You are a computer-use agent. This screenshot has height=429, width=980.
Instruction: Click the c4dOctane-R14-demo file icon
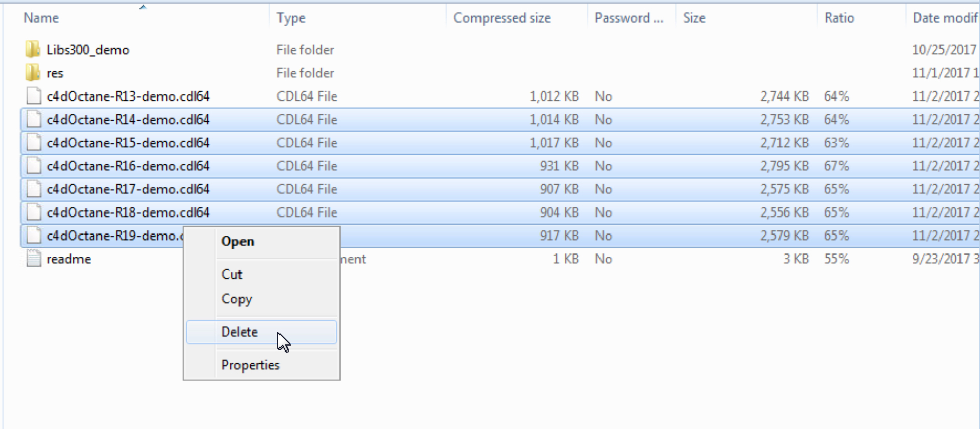click(34, 120)
